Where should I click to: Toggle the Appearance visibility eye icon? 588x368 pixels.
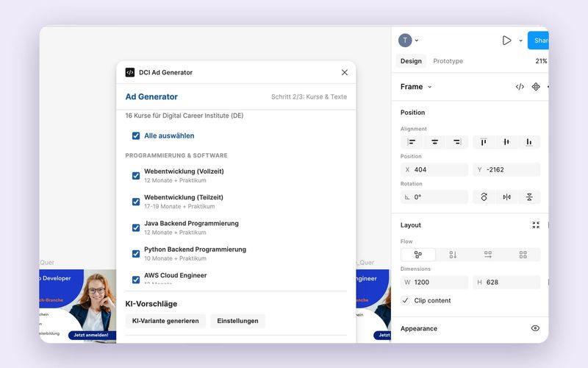(x=535, y=328)
